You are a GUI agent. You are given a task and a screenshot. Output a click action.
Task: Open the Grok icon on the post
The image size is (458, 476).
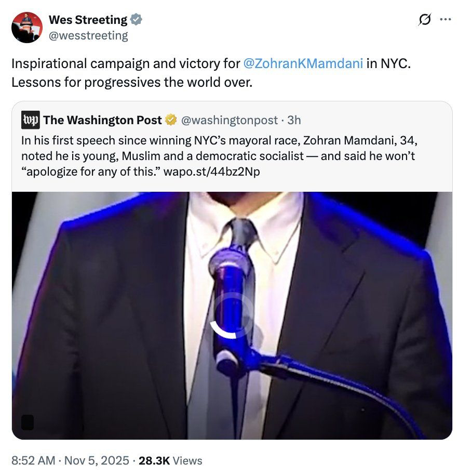[x=424, y=20]
